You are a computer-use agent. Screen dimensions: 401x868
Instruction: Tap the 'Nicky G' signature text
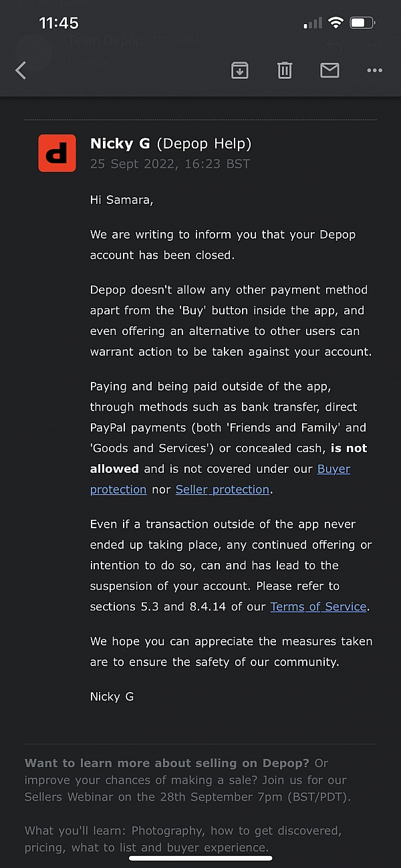click(112, 696)
